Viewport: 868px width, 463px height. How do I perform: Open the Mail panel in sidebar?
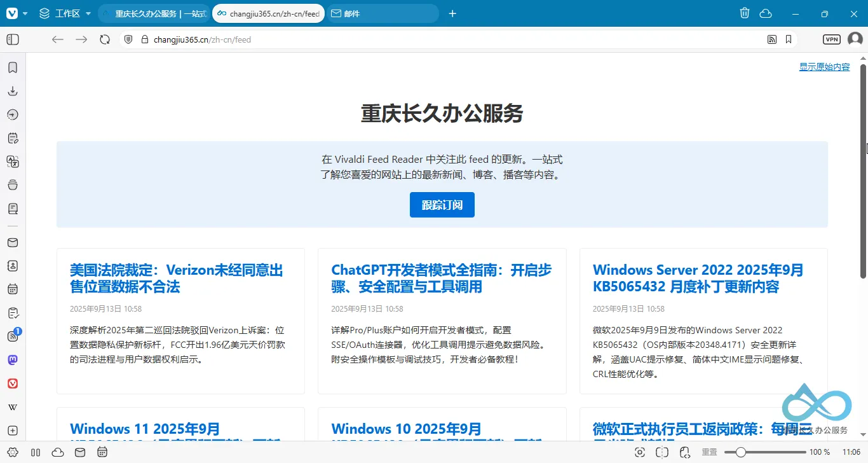[x=13, y=242]
